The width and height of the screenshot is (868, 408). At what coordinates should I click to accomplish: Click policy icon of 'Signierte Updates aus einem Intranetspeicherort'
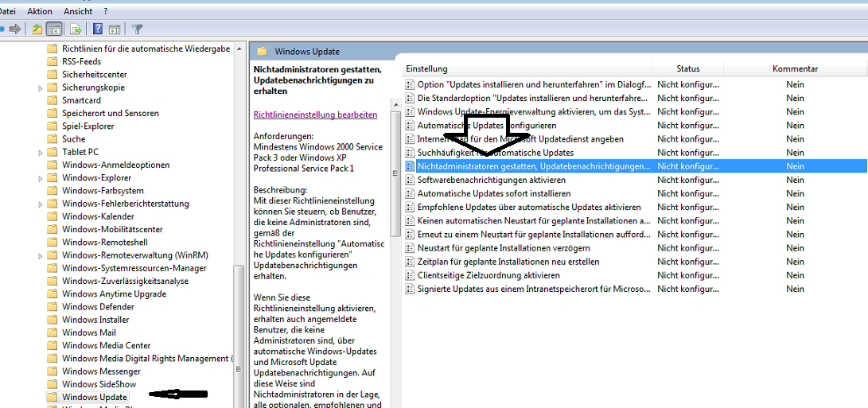pyautogui.click(x=410, y=289)
